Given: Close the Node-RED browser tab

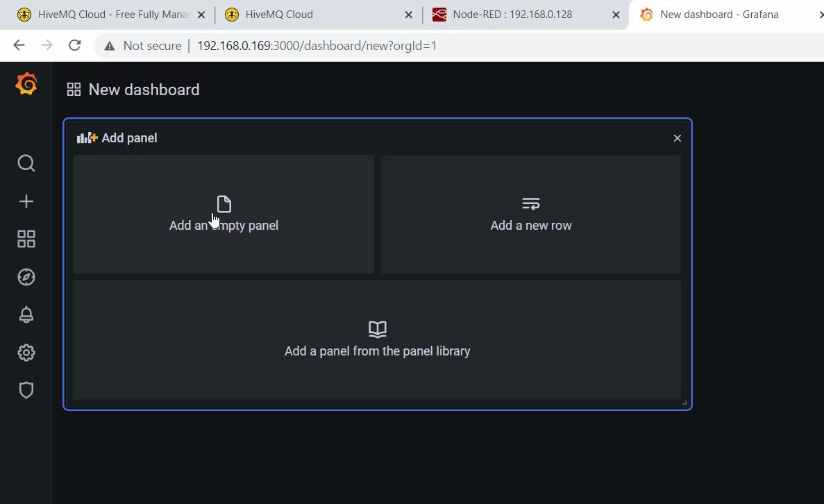Looking at the screenshot, I should click(616, 15).
